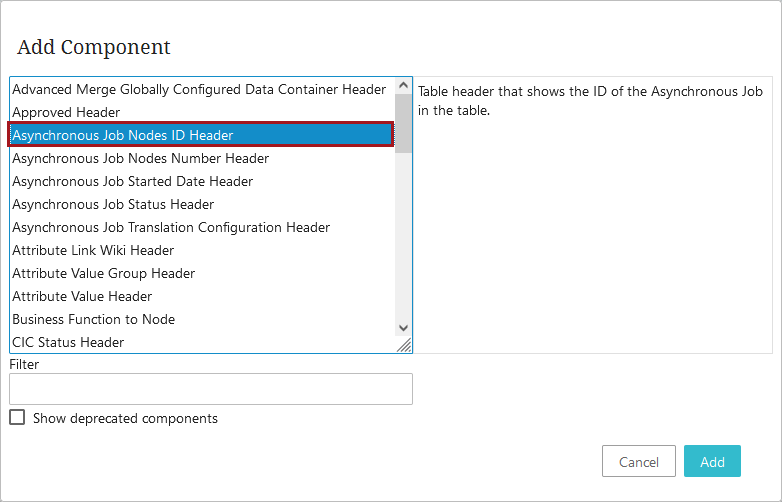
Task: Click into the Filter text field
Action: point(211,389)
